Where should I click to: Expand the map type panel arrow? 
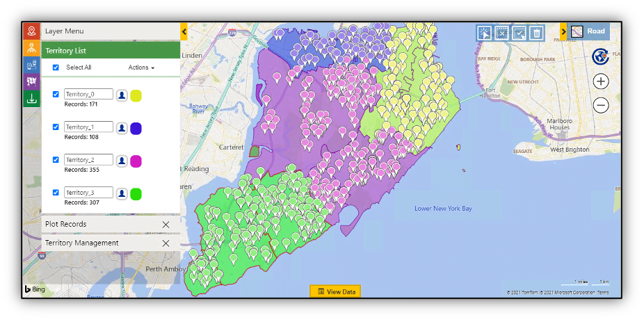pos(563,31)
